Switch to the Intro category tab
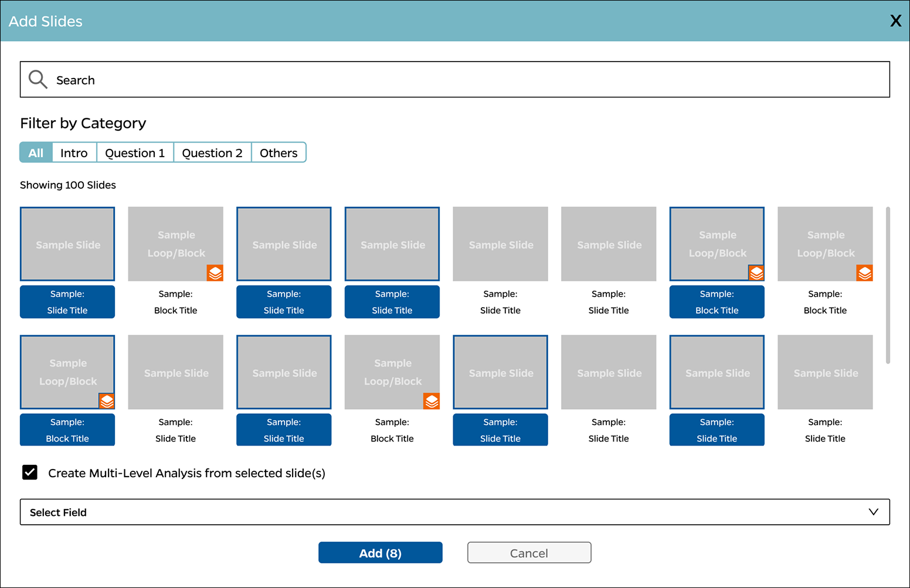This screenshot has width=910, height=588. [x=74, y=152]
